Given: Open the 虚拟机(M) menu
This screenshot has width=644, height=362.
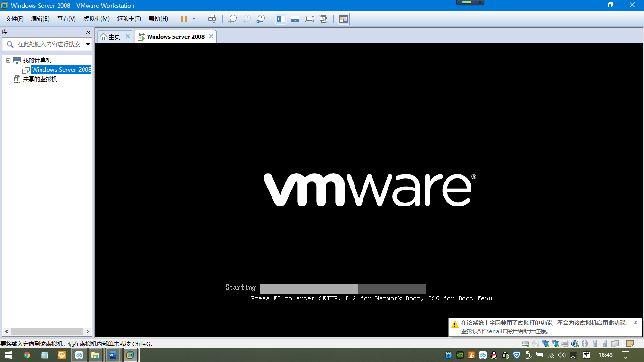Looking at the screenshot, I should [x=96, y=19].
